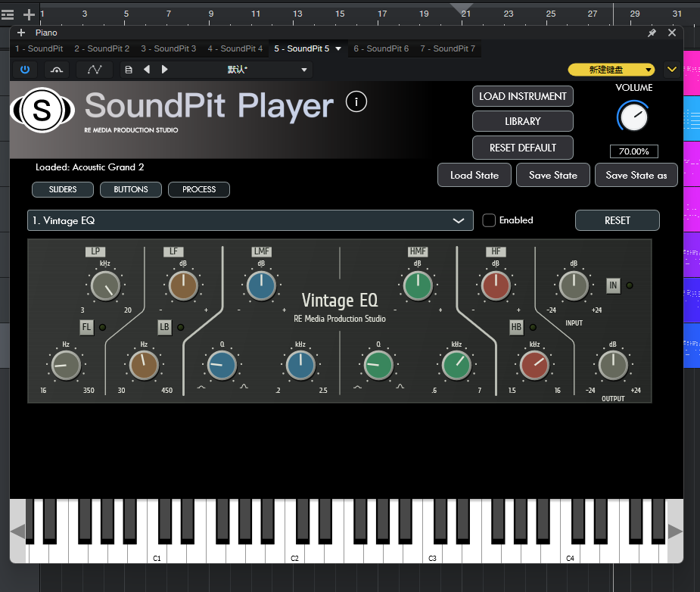Image resolution: width=700 pixels, height=592 pixels.
Task: Switch to the 2 - SoundPit 2 tab
Action: 102,48
